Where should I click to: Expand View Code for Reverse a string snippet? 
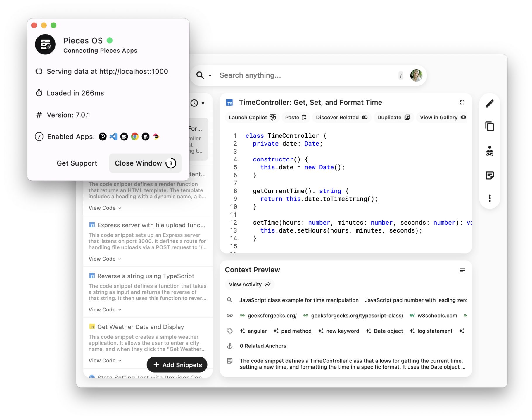104,309
